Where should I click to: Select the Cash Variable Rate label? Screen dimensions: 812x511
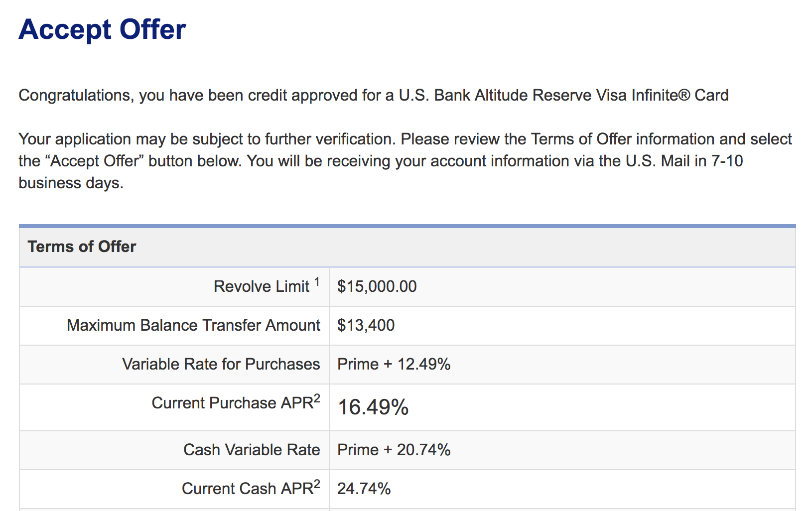[252, 450]
